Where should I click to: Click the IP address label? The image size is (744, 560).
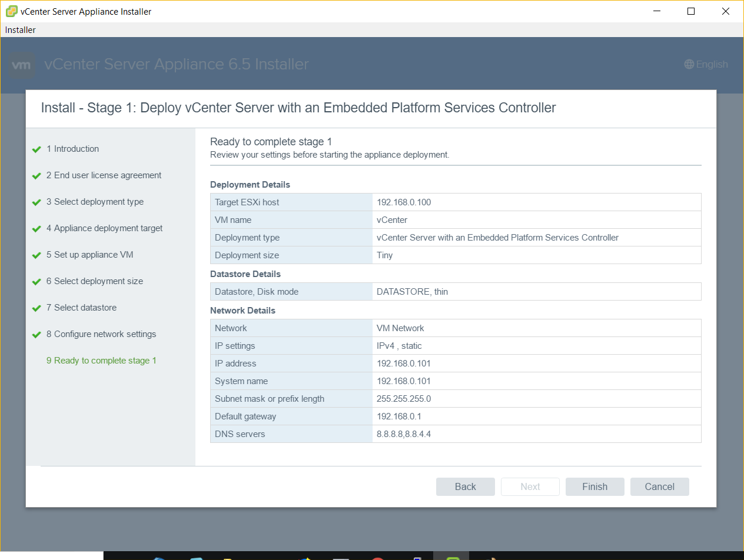tap(235, 364)
